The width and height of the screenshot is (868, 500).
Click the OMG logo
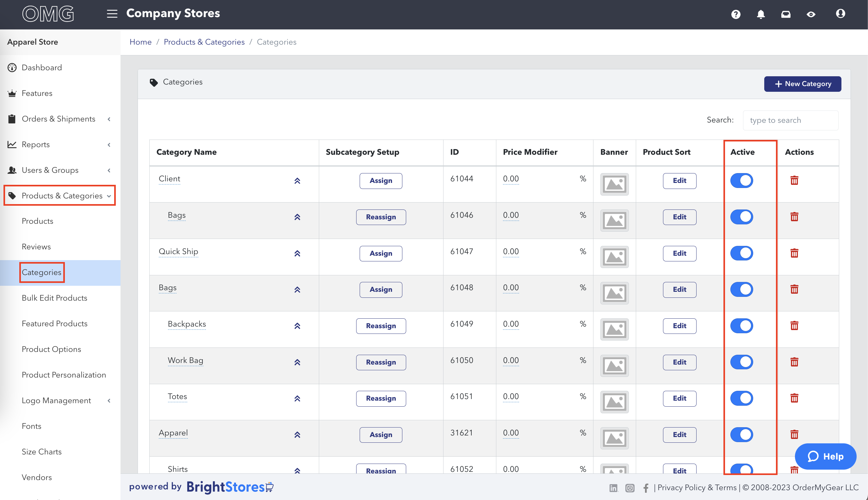coord(48,14)
